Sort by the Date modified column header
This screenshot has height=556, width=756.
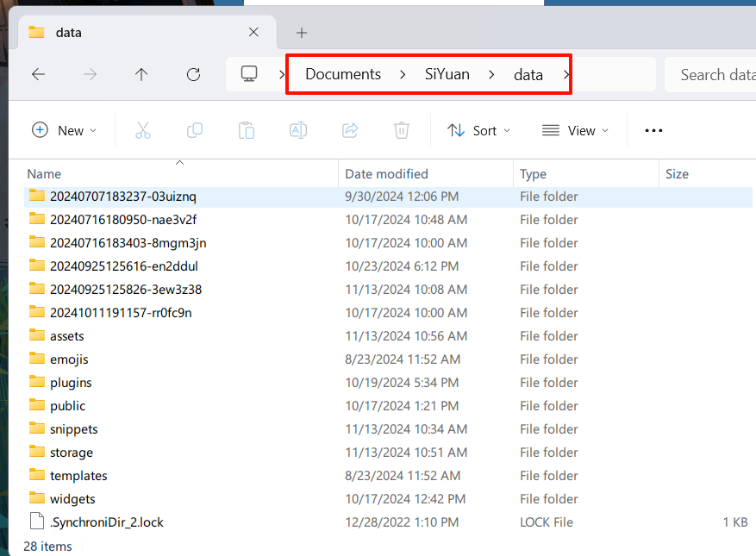point(387,174)
